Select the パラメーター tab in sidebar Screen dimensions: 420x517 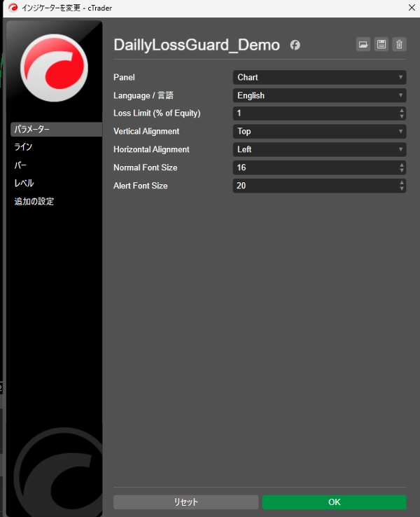[56, 130]
